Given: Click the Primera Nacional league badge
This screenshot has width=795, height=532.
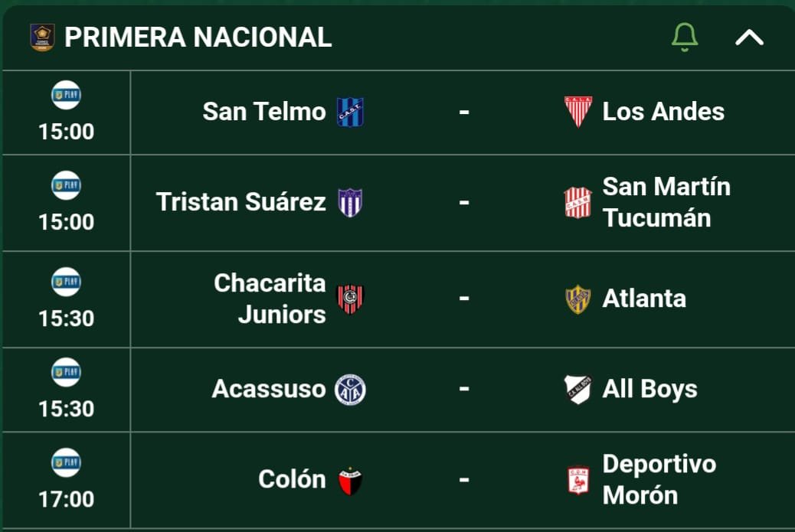Looking at the screenshot, I should point(42,38).
